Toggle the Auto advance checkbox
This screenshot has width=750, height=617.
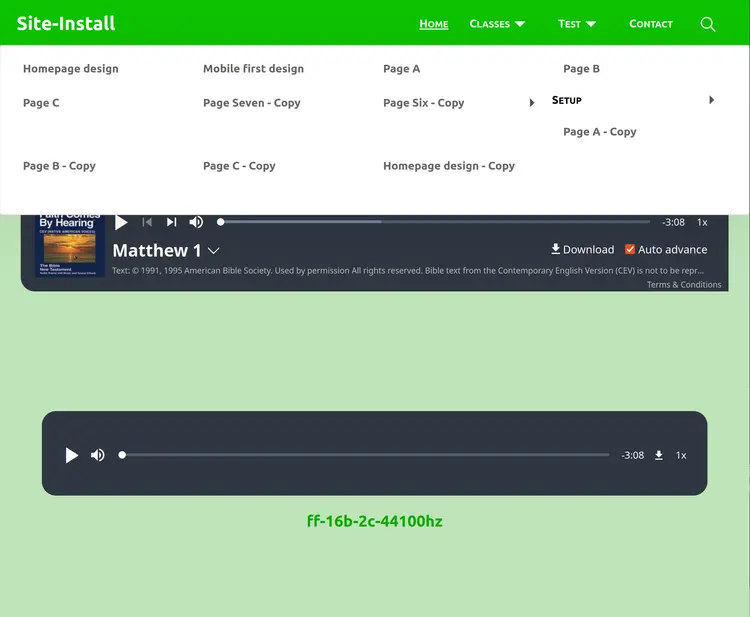click(630, 249)
